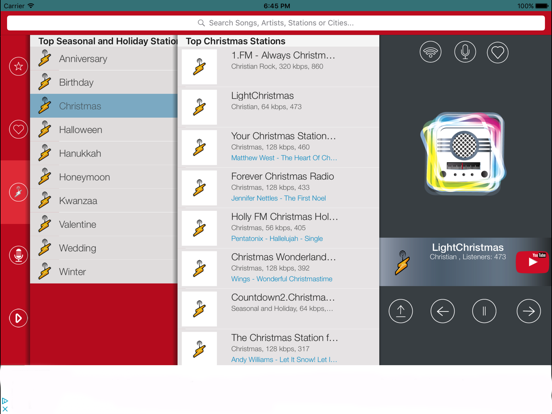Open the YouTube button in player
The height and width of the screenshot is (414, 552).
pos(532,262)
